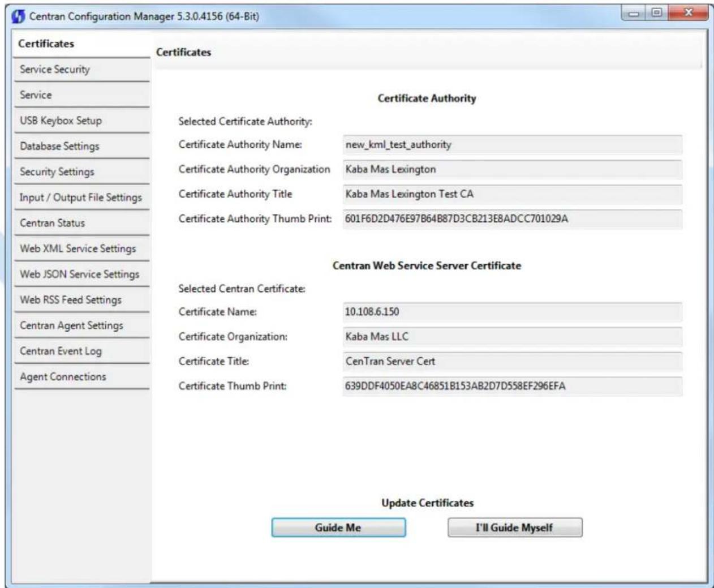Click the Centran Web Service Server Certificate heading
The width and height of the screenshot is (714, 588).
click(x=427, y=265)
